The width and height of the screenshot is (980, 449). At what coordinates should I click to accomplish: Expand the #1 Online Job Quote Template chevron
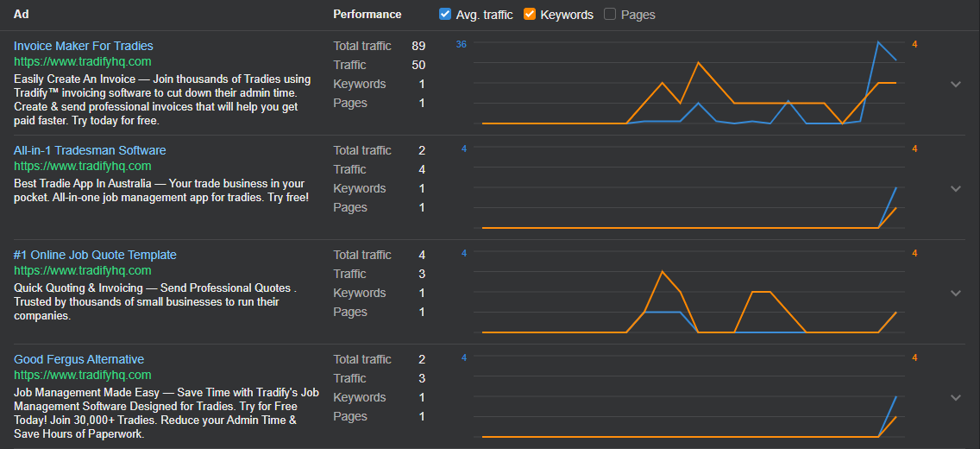(955, 293)
